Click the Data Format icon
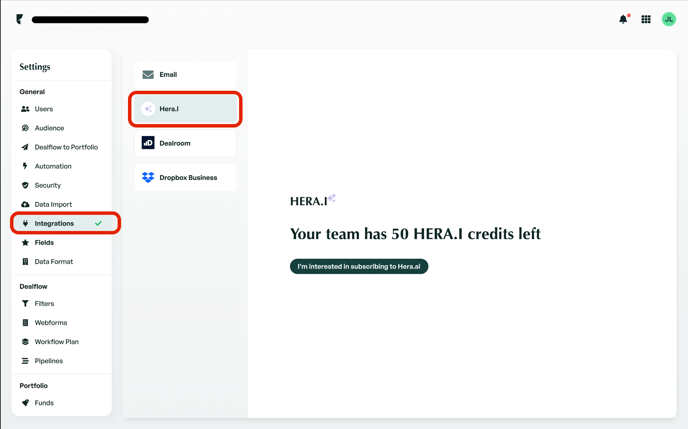Viewport: 688px width, 429px height. (x=25, y=261)
